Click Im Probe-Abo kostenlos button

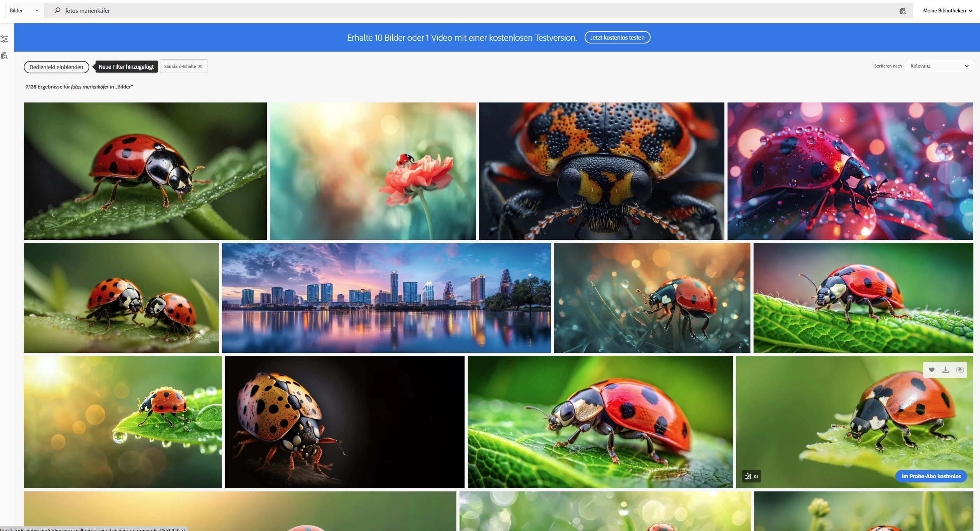click(931, 476)
